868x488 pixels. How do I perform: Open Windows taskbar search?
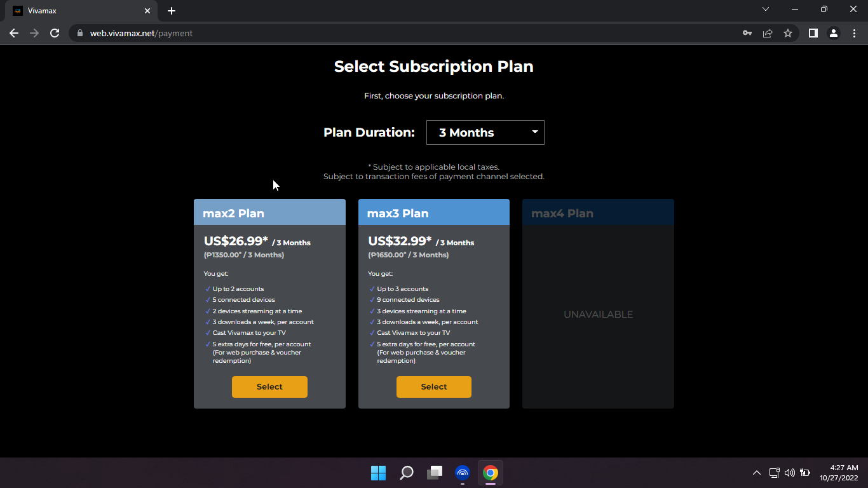pos(406,473)
